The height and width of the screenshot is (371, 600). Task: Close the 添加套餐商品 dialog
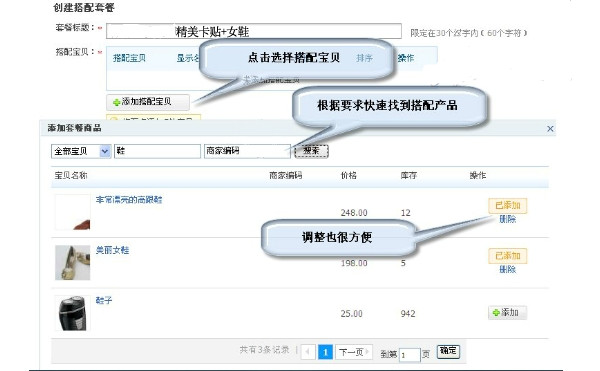click(x=550, y=129)
